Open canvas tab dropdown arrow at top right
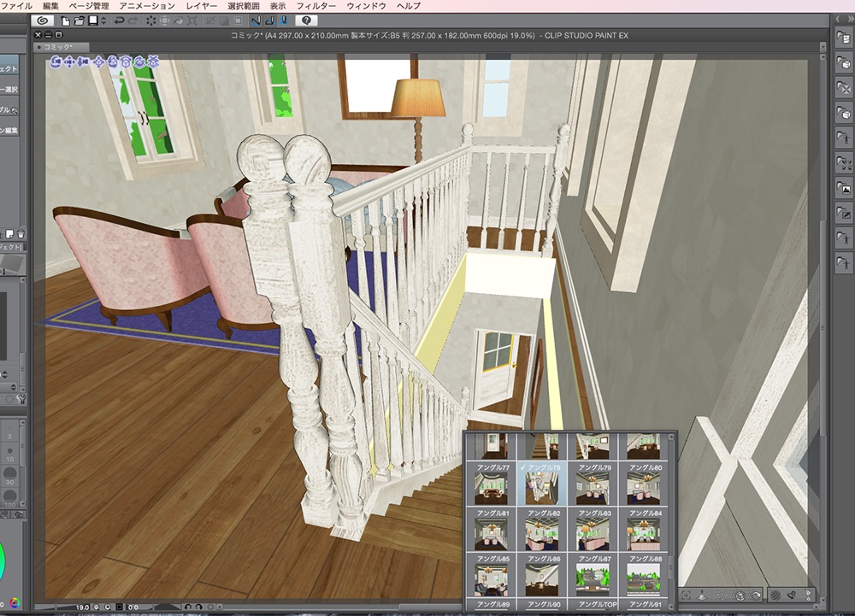 (823, 47)
